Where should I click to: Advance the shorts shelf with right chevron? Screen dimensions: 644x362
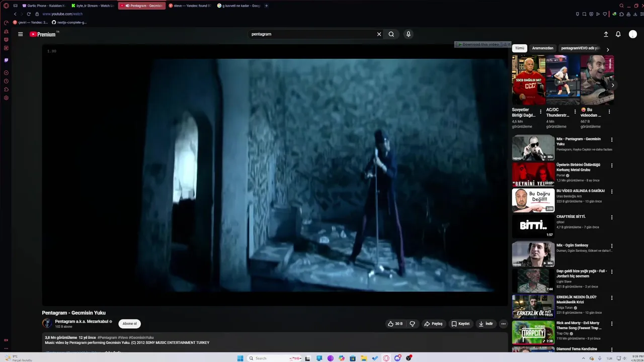(x=612, y=85)
